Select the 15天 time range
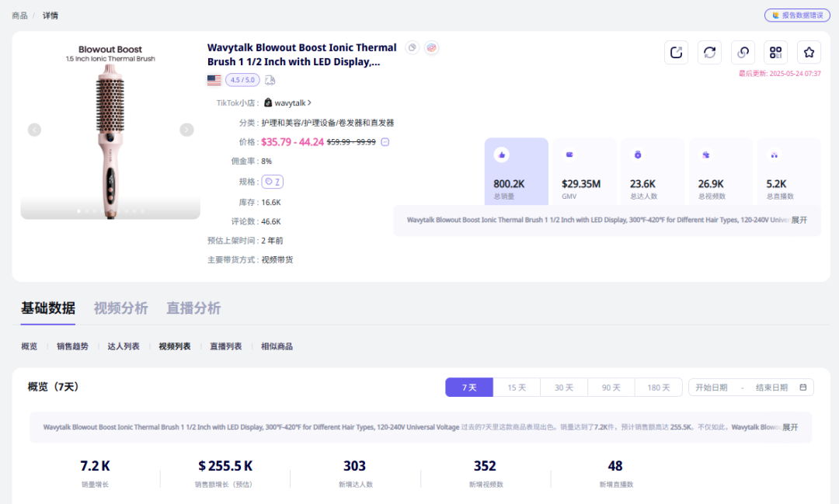The height and width of the screenshot is (504, 839). pyautogui.click(x=517, y=388)
